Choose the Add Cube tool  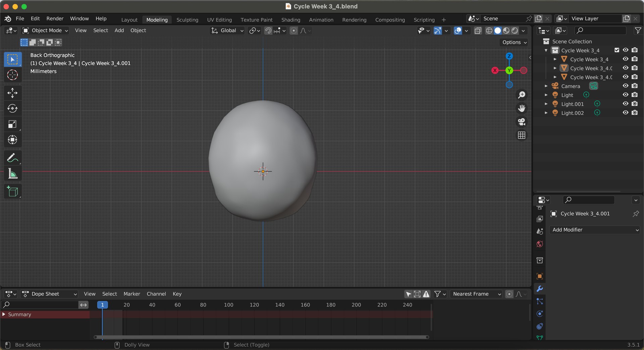pos(12,191)
